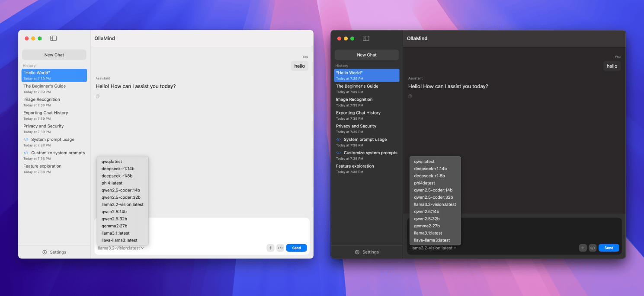Expand llama3.2-vision:latest model dropdown in dark window
This screenshot has height=296, width=644.
coord(433,248)
